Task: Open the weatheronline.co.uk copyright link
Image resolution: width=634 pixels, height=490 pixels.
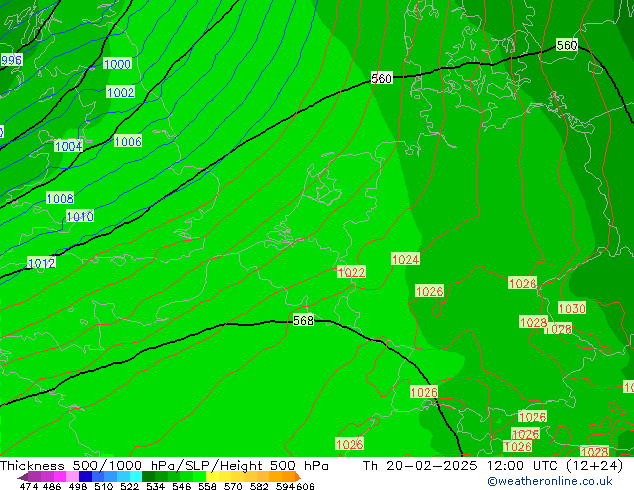Action: (550, 481)
